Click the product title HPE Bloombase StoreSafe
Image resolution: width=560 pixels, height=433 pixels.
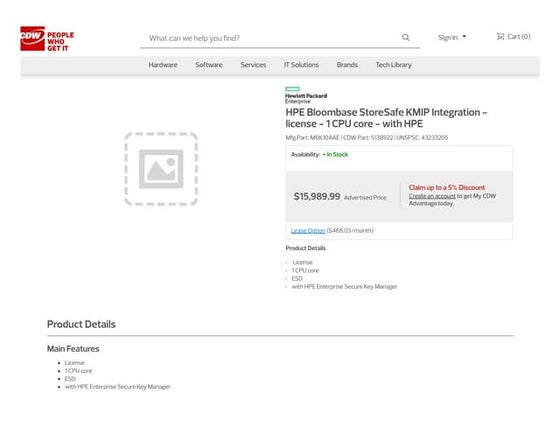386,118
